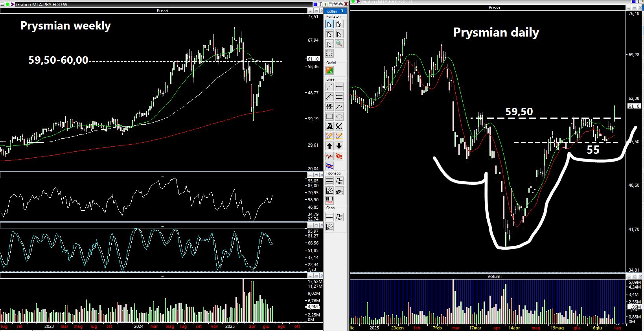644x331 pixels.
Task: Select the blue channel regression tool
Action: tap(329, 166)
